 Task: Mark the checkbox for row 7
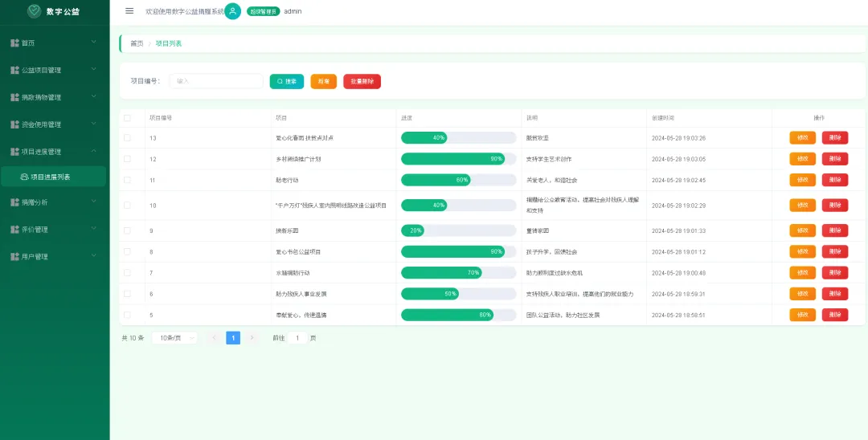pyautogui.click(x=127, y=272)
